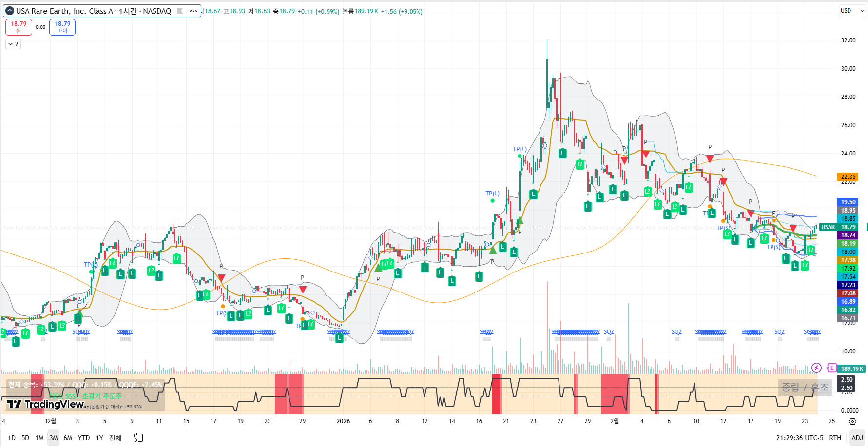Select the YTD range tab

coord(84,438)
